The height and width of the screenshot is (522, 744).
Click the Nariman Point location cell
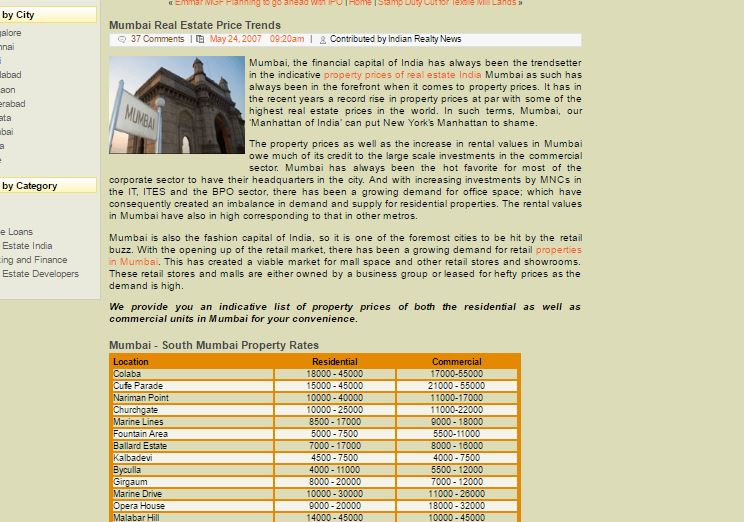193,398
